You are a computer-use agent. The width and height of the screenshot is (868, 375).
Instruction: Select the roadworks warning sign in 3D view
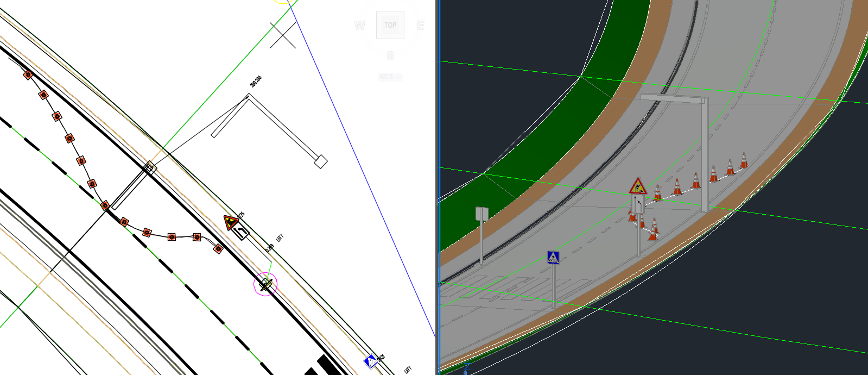click(x=638, y=186)
